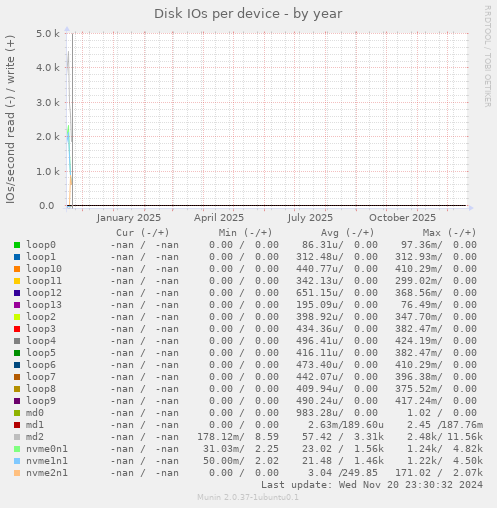
Task: Click the 3.0 k y-axis label
Action: [x=48, y=102]
